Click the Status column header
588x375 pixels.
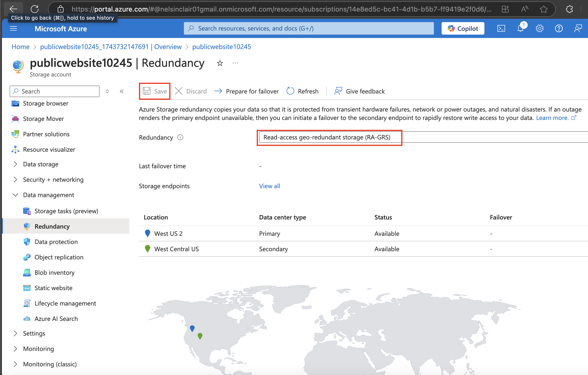point(383,217)
